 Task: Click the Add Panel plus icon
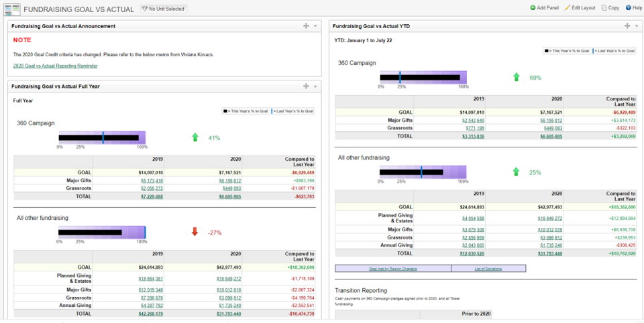click(x=533, y=8)
